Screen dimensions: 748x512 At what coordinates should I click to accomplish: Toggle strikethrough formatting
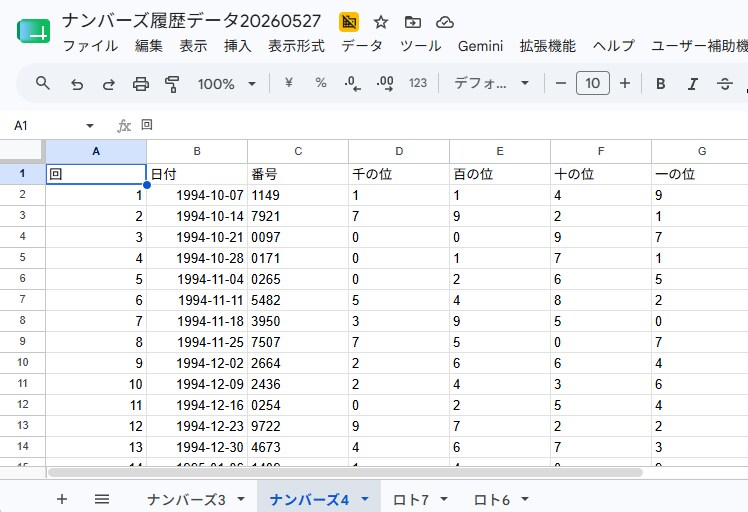click(725, 84)
